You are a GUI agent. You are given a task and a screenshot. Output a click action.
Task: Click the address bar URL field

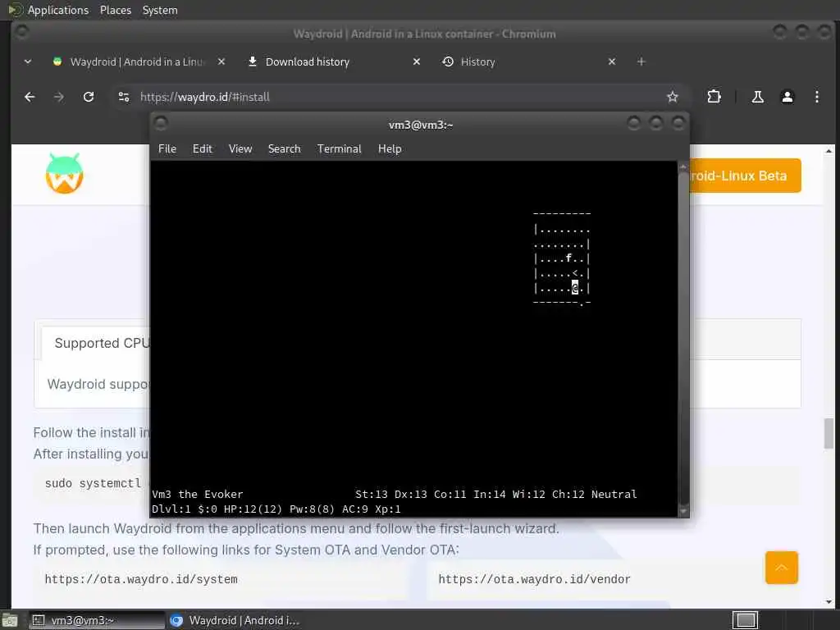[396, 97]
